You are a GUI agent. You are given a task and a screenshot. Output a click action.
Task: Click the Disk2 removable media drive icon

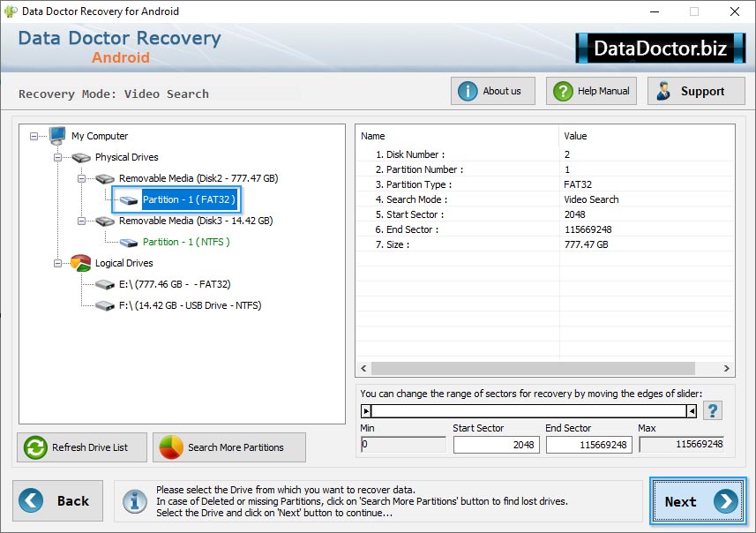105,178
